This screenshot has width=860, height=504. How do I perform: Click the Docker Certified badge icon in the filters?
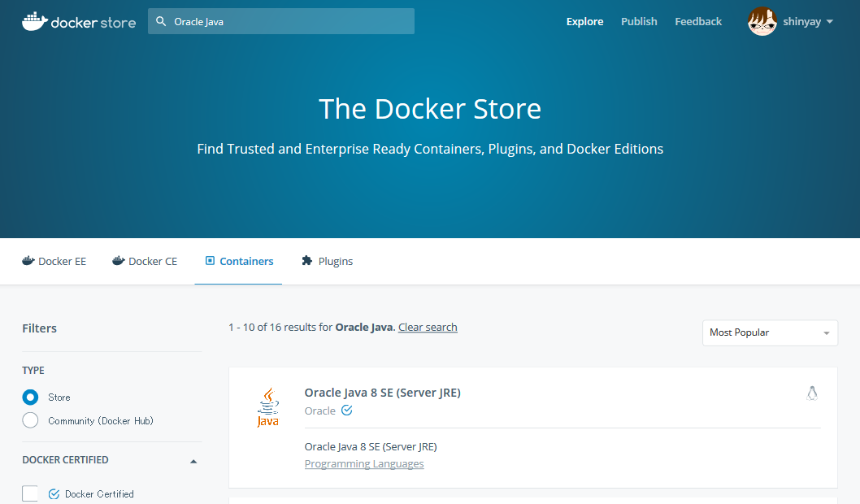[54, 494]
